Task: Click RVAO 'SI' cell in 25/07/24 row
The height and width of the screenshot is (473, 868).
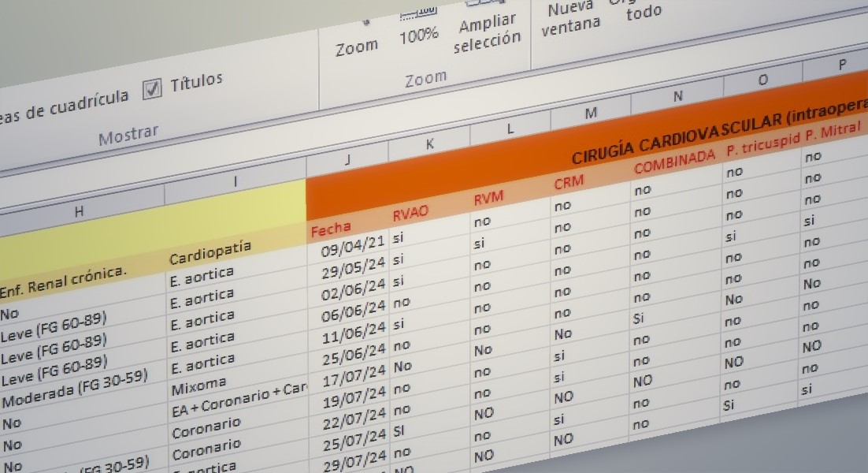Action: [x=399, y=431]
